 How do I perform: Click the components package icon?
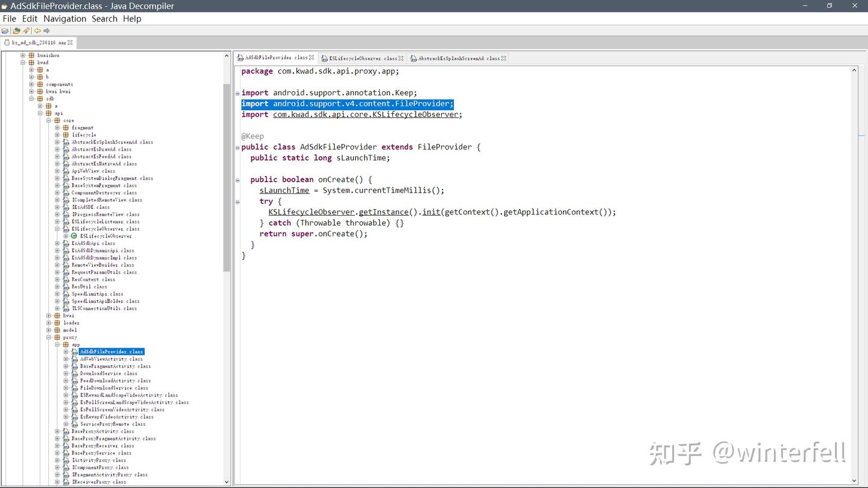pos(40,84)
